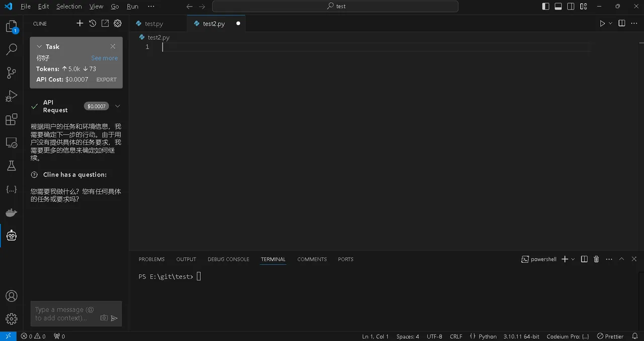Image resolution: width=644 pixels, height=341 pixels.
Task: Open customize layout control
Action: (584, 7)
